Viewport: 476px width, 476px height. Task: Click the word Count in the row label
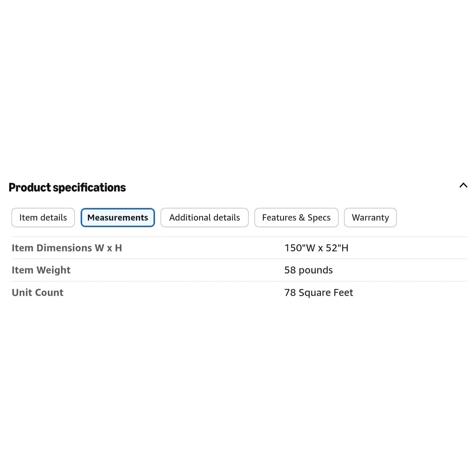pos(49,293)
